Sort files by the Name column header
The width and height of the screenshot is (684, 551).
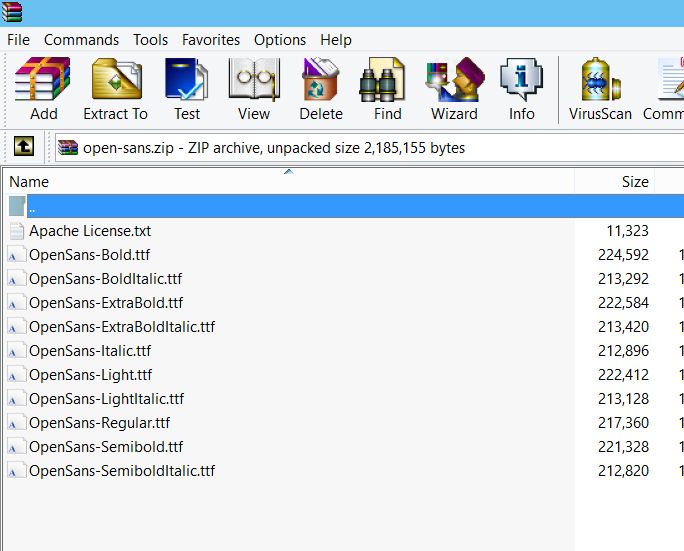click(x=288, y=181)
